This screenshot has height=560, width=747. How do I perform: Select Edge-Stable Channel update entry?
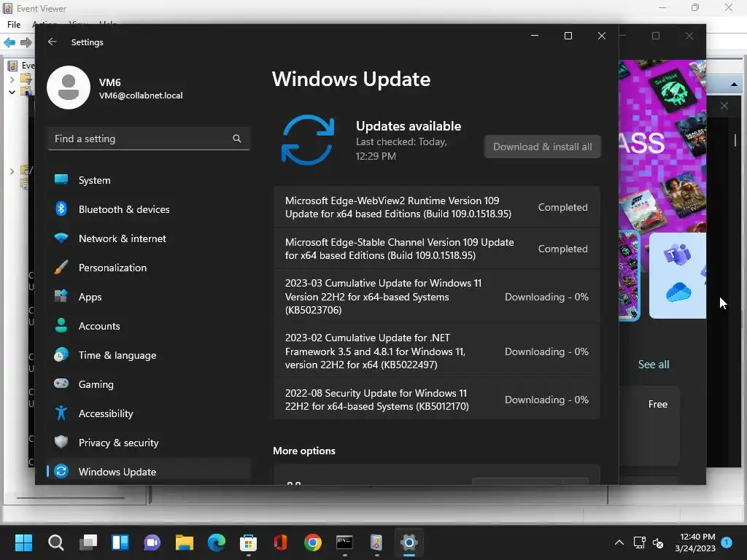pyautogui.click(x=437, y=249)
